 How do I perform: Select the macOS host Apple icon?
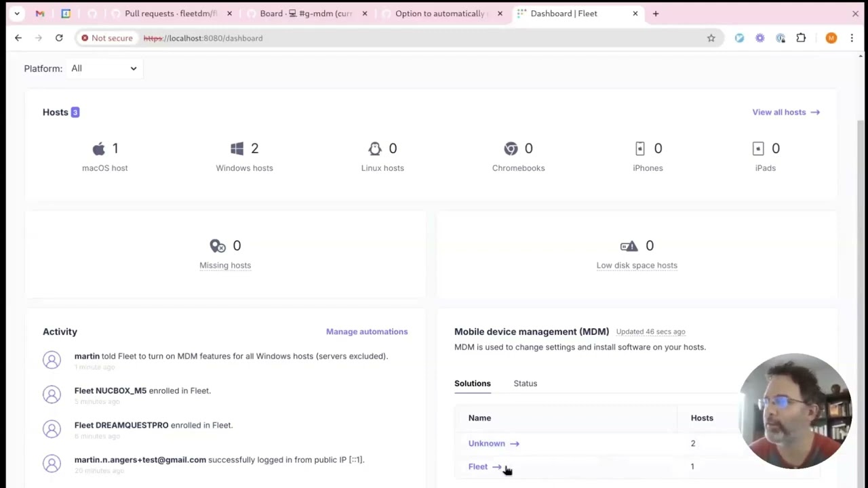[99, 148]
